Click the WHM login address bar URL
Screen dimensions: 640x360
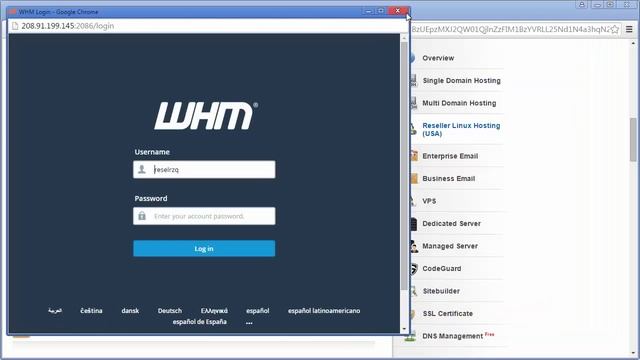[68, 26]
